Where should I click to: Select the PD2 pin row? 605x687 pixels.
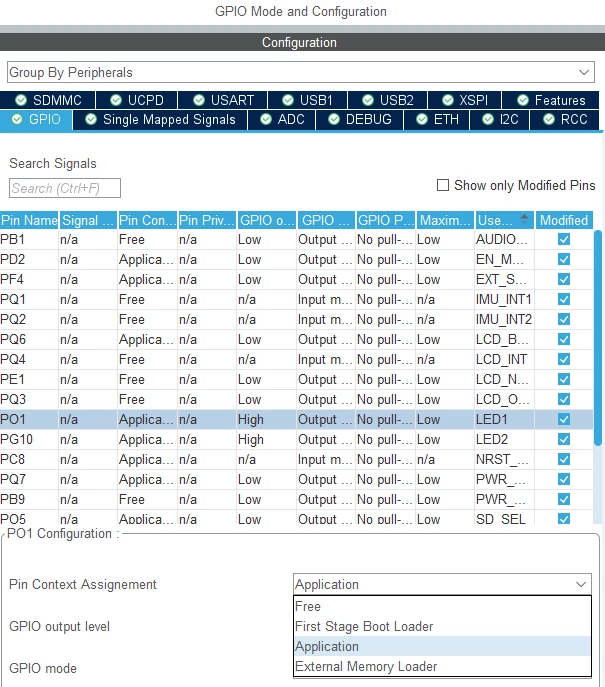tap(296, 259)
